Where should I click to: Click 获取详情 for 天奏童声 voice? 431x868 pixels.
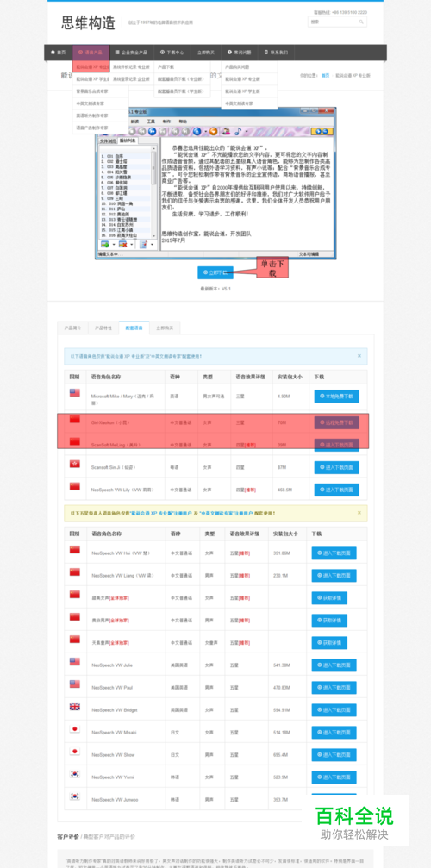pos(330,643)
